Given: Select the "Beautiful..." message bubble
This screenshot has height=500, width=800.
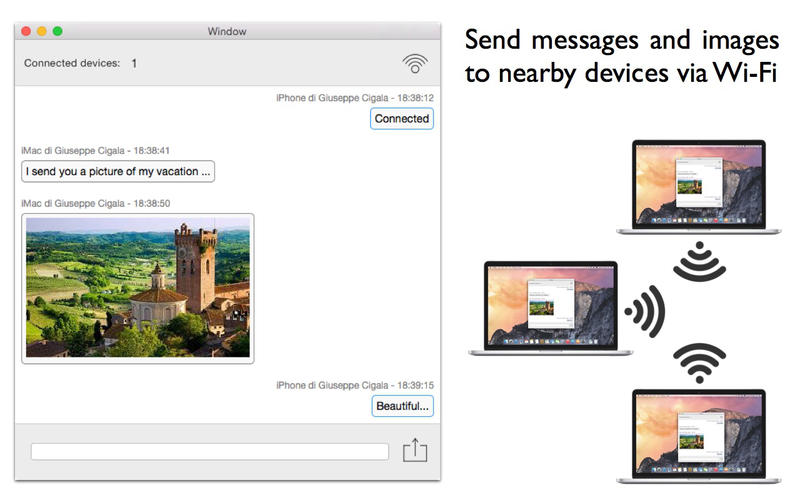Looking at the screenshot, I should point(403,406).
